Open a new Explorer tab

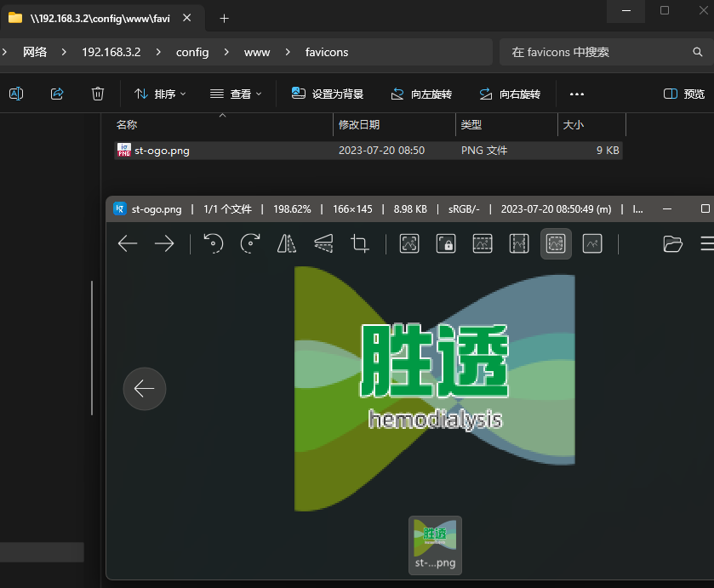(x=225, y=18)
